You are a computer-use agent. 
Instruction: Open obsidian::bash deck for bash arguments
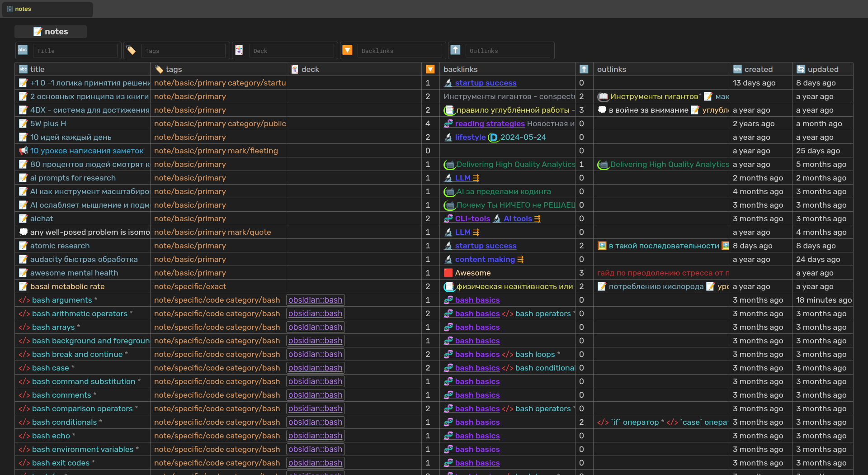[x=315, y=300]
